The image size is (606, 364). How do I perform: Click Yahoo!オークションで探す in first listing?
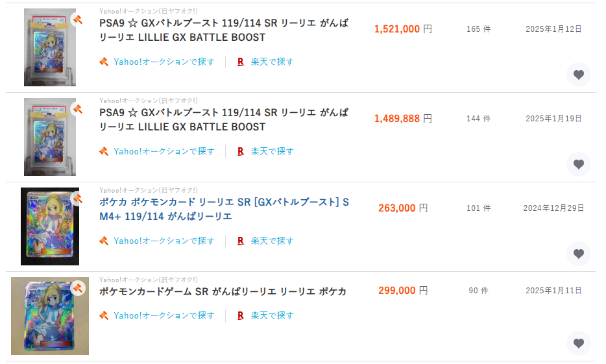[x=164, y=62]
